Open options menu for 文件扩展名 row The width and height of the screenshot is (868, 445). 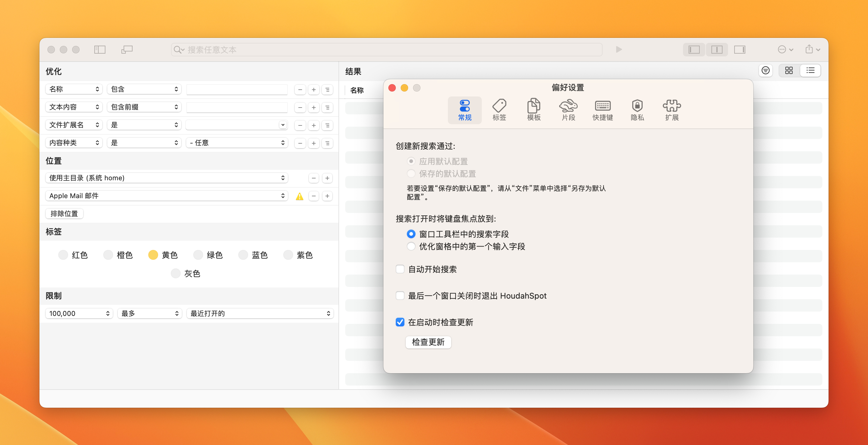point(327,125)
